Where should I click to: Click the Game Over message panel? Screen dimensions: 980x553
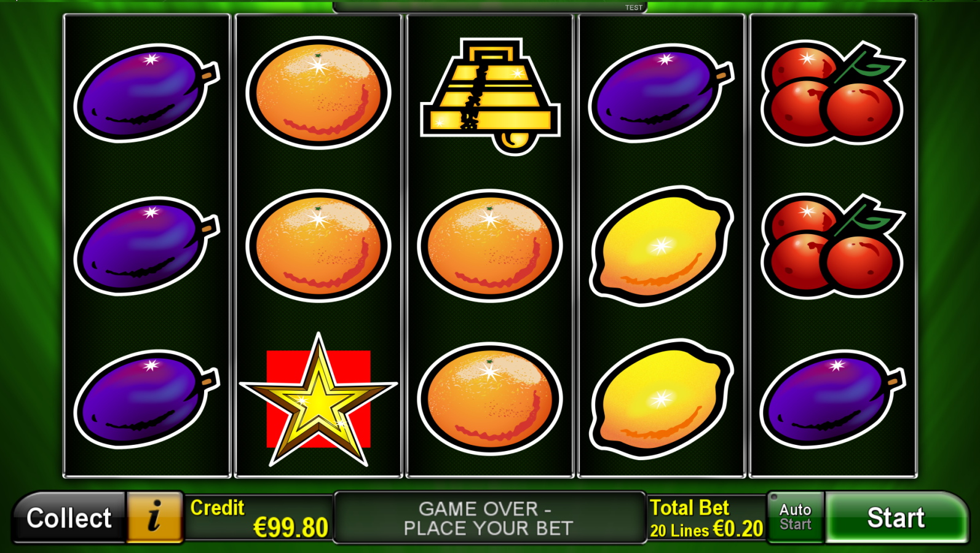(489, 518)
